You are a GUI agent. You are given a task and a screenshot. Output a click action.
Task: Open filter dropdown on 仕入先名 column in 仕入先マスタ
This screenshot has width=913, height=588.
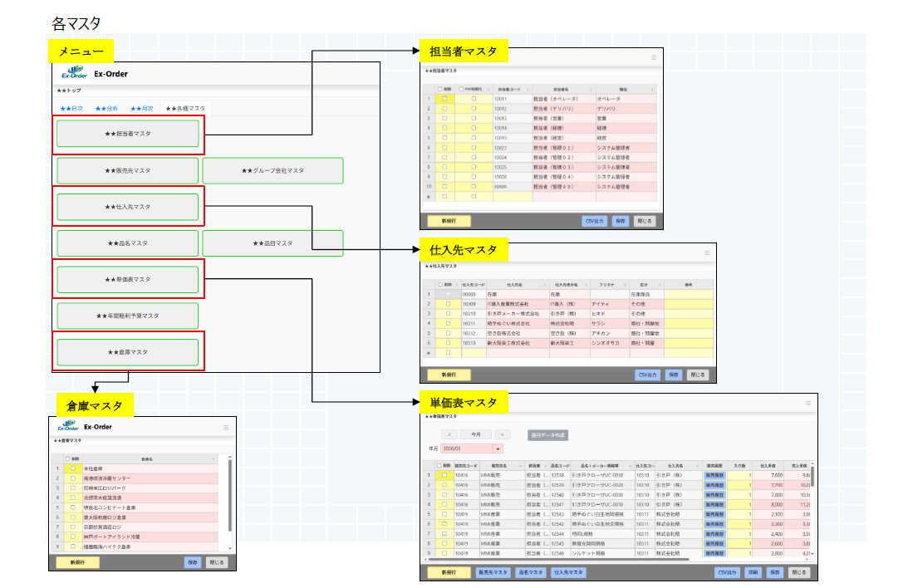tap(543, 284)
